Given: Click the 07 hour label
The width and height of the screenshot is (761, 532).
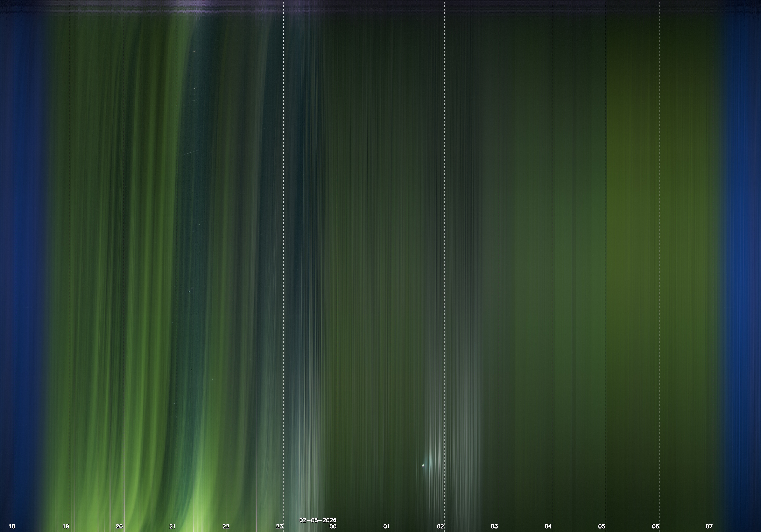Looking at the screenshot, I should coord(709,526).
